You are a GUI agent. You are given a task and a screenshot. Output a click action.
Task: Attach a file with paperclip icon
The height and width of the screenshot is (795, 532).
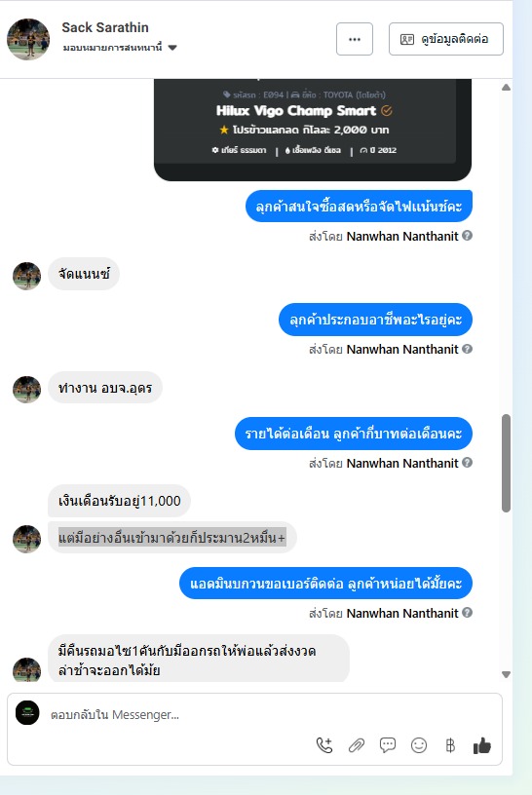click(x=357, y=745)
